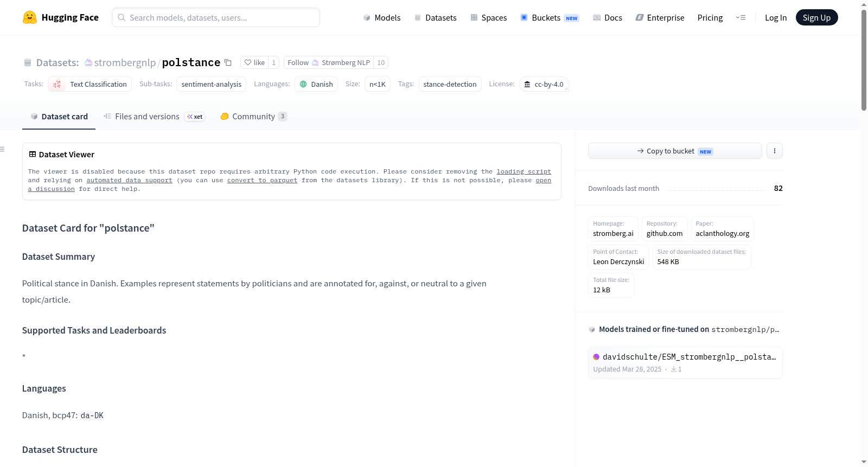Viewport: 868px width, 467px height.
Task: Open the Models navigation item
Action: [x=382, y=17]
